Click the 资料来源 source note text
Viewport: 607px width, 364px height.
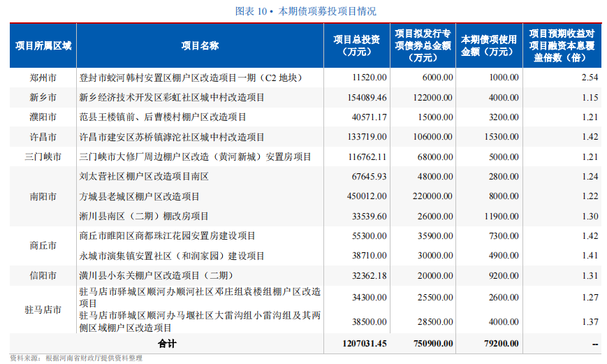[x=76, y=358]
